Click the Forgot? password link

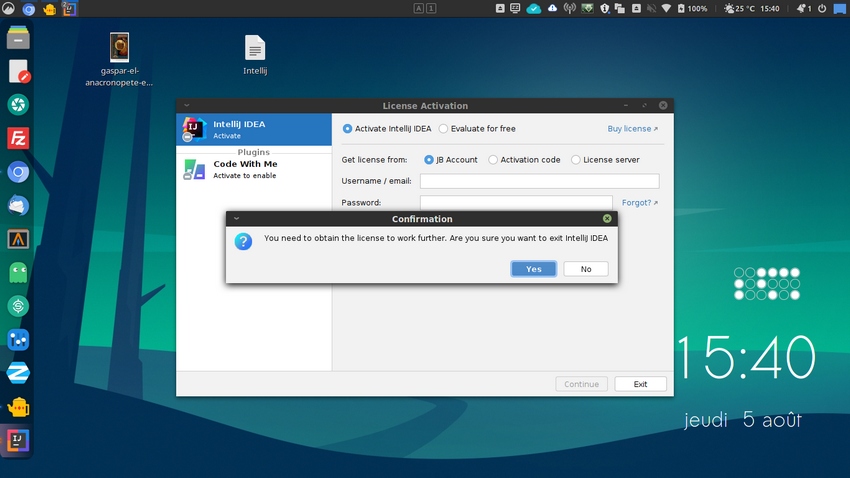pyautogui.click(x=639, y=203)
